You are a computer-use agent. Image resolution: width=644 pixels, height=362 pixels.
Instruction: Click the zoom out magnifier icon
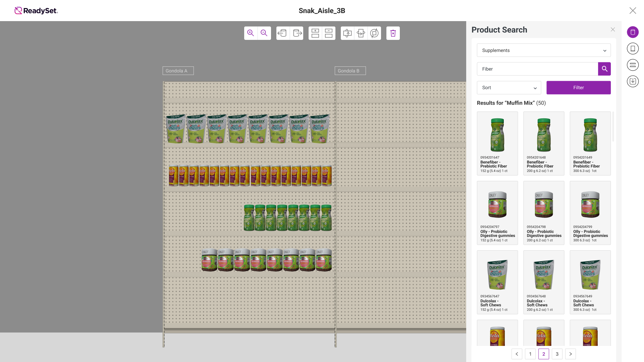click(264, 33)
